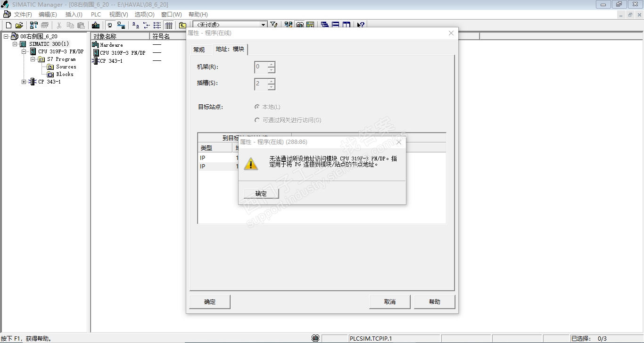Click the context Help pointer toolbar icon
644x343 pixels.
point(361,25)
